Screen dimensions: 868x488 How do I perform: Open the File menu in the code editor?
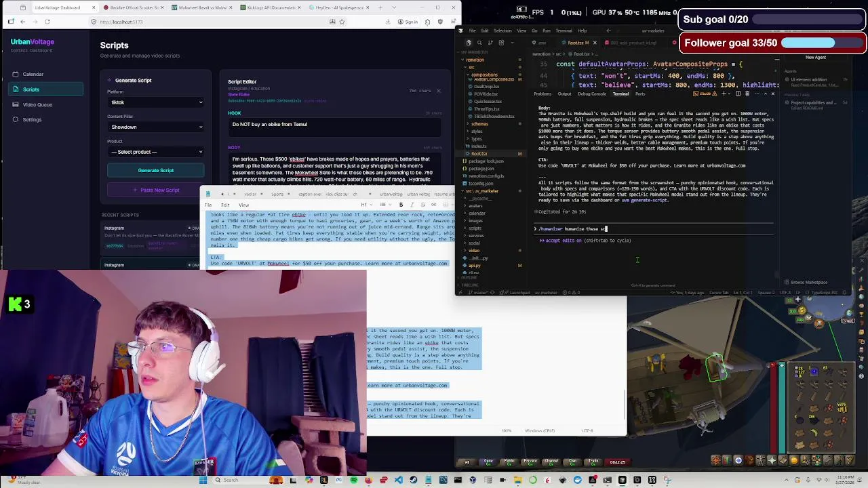[473, 30]
